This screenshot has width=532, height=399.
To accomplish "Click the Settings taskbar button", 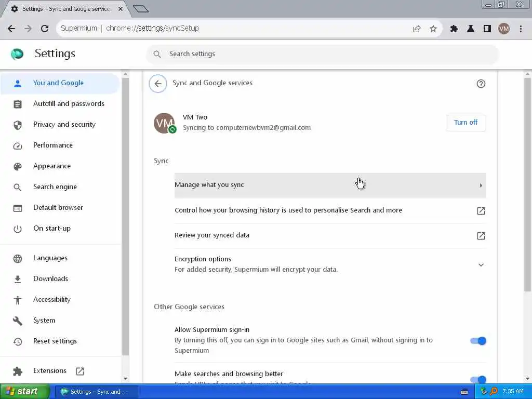I will point(96,392).
